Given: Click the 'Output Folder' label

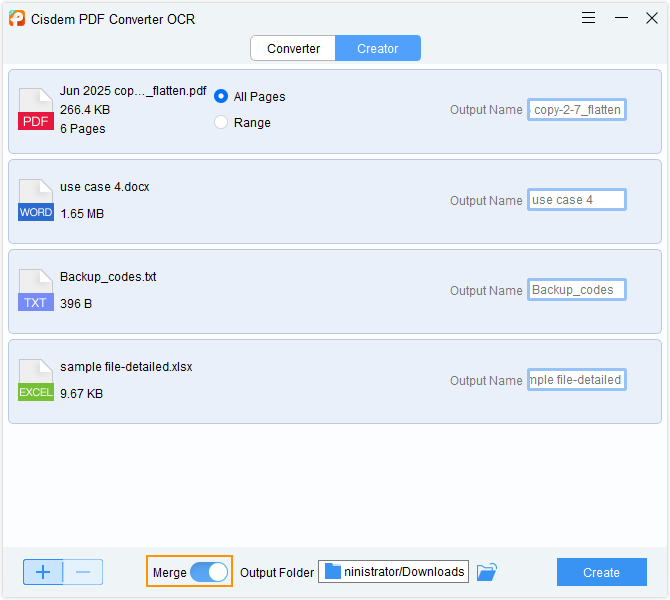Looking at the screenshot, I should (x=277, y=573).
